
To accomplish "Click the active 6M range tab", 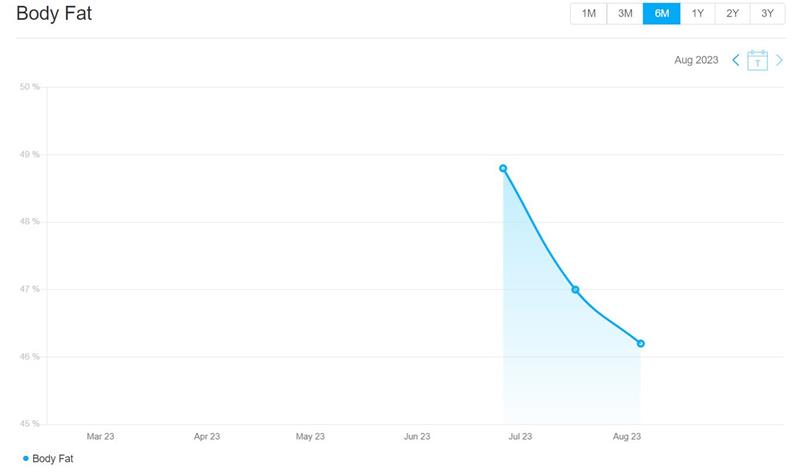I will tap(661, 14).
